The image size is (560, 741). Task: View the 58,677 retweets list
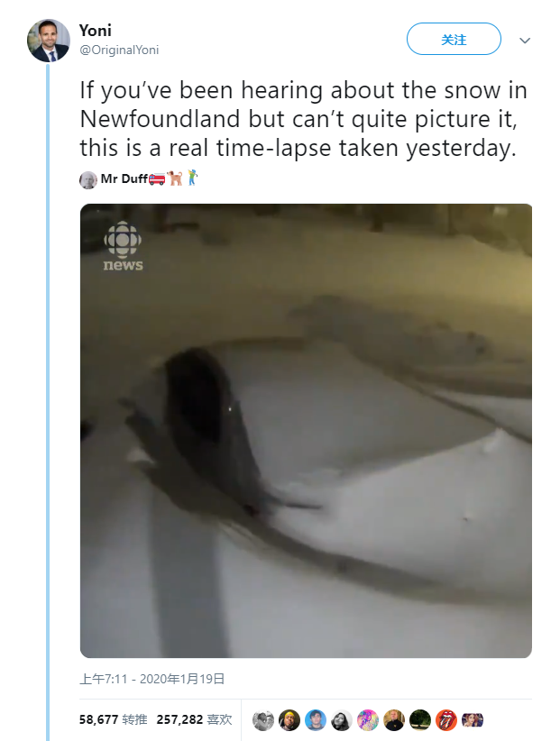[114, 719]
